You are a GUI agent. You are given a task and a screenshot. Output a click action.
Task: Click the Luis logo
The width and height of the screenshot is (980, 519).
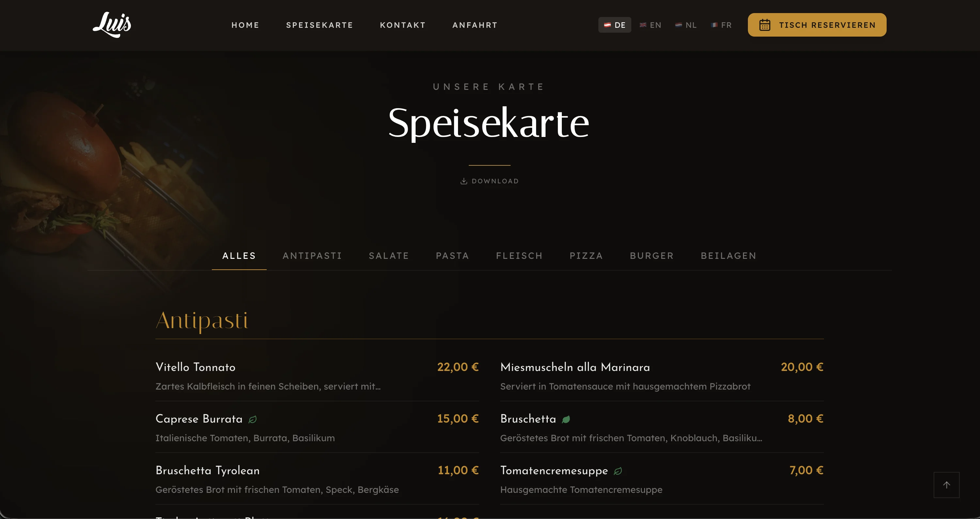(x=112, y=25)
